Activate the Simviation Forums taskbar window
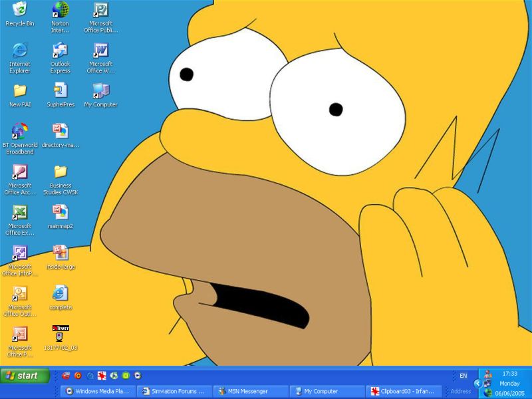The height and width of the screenshot is (399, 532). tap(175, 391)
